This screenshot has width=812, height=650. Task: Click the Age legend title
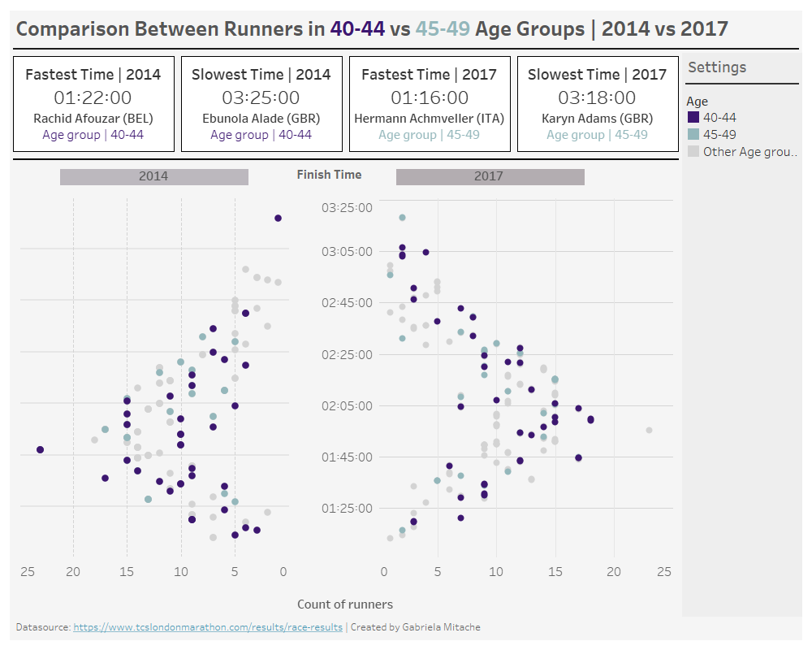[x=697, y=102]
